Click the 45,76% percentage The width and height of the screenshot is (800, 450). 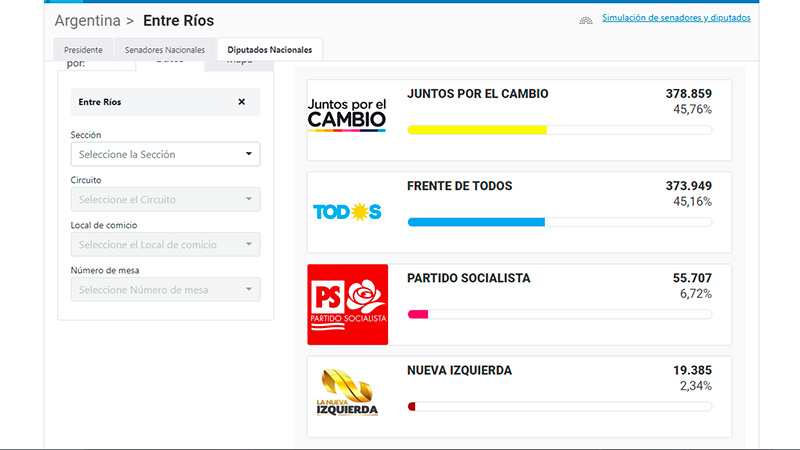coord(692,109)
